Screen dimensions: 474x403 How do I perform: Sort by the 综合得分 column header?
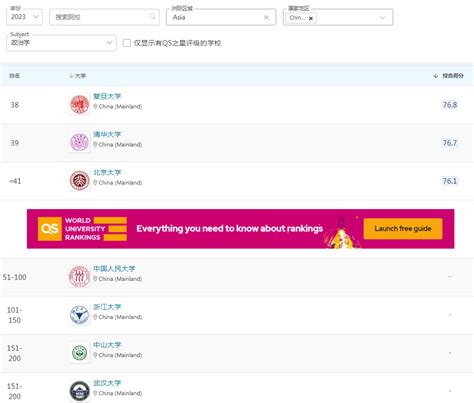pos(448,76)
